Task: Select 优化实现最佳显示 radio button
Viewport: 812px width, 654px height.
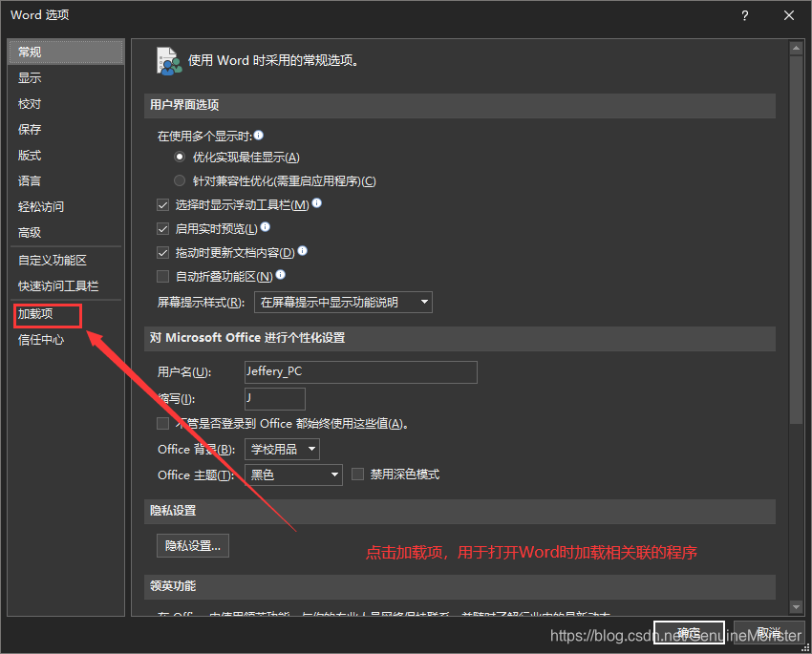Action: (x=180, y=157)
